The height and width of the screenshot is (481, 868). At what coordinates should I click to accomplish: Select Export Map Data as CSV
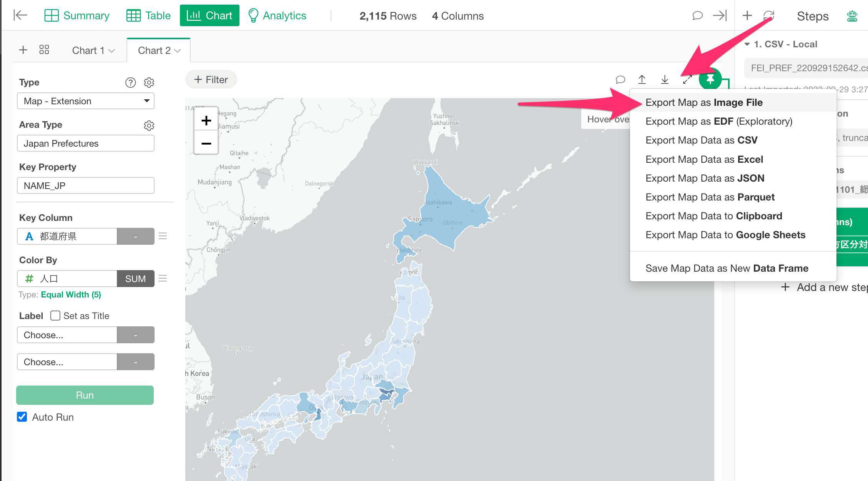pos(701,140)
